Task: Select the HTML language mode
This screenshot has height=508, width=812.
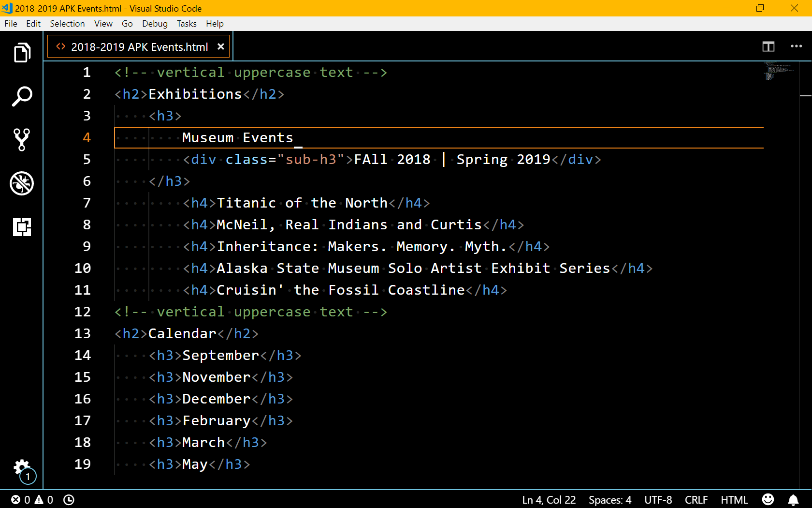Action: [734, 500]
